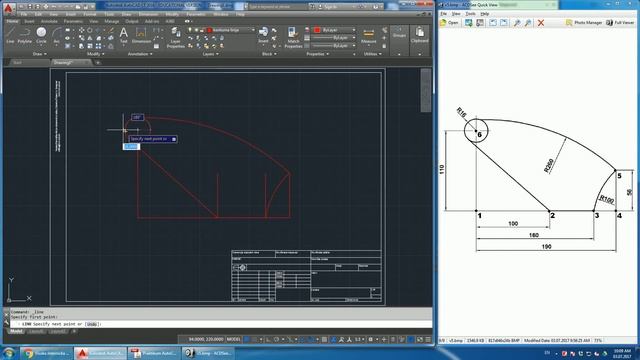Expand the Properties panel dropdown

click(317, 54)
